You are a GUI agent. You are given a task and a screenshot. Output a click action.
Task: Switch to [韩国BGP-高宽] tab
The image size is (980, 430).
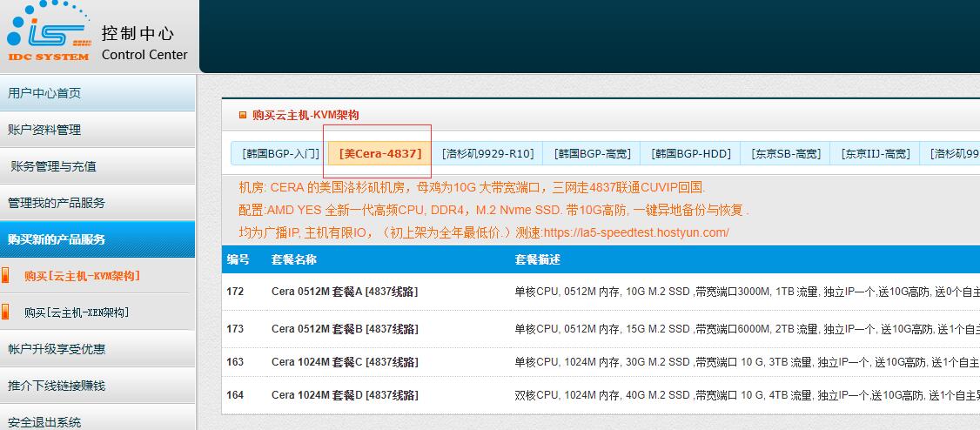592,153
